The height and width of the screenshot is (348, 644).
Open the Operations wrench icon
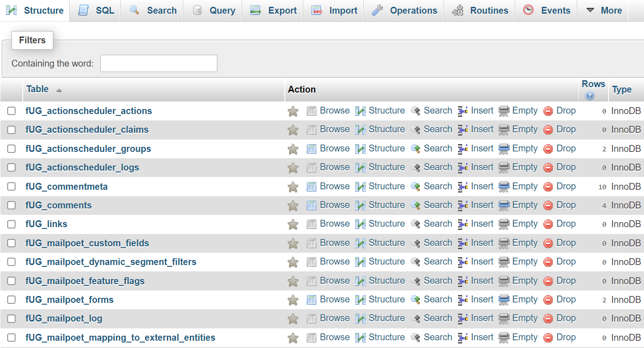pos(376,10)
